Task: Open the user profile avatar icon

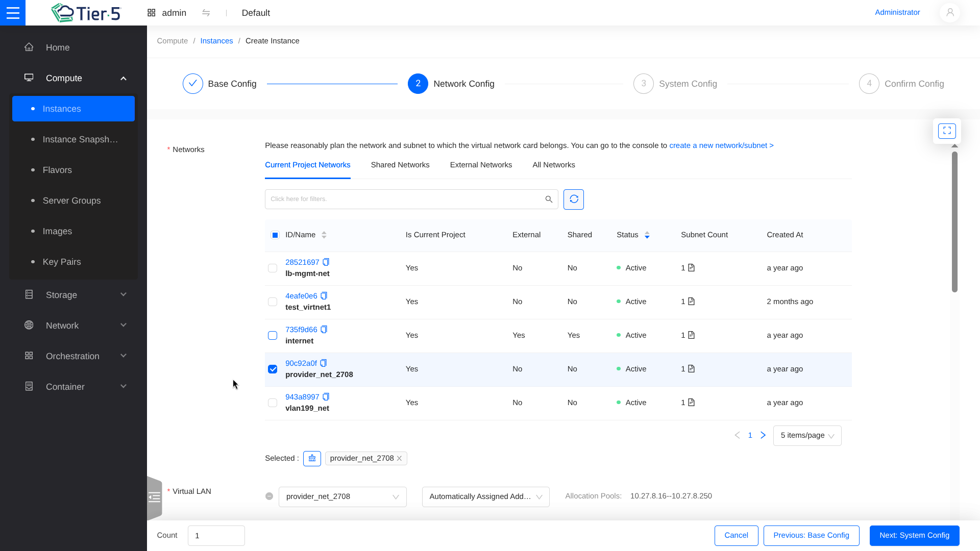Action: point(950,13)
